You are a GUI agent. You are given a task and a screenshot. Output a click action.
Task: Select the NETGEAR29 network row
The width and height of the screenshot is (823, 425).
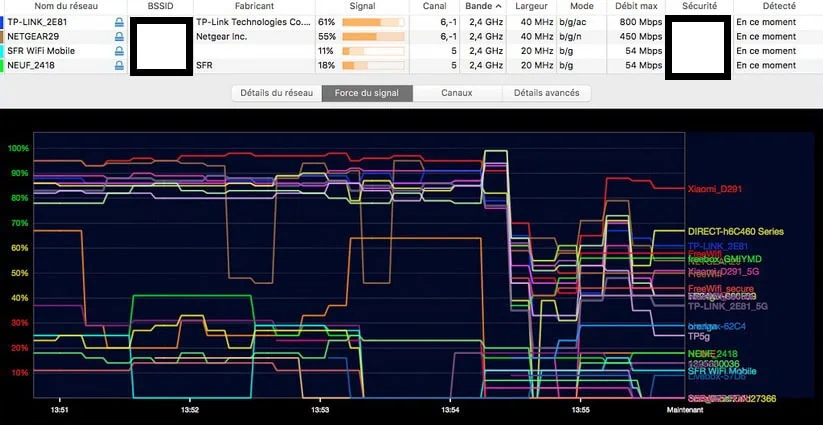(x=60, y=36)
